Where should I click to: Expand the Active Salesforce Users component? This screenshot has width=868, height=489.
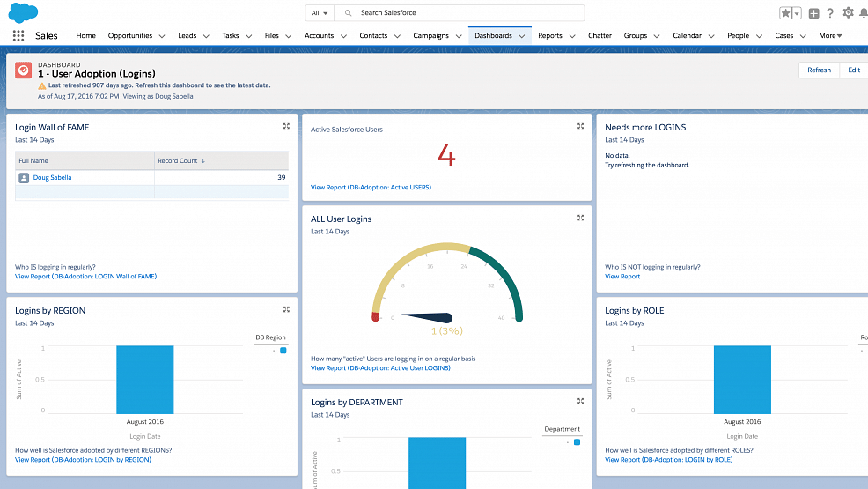pos(580,126)
